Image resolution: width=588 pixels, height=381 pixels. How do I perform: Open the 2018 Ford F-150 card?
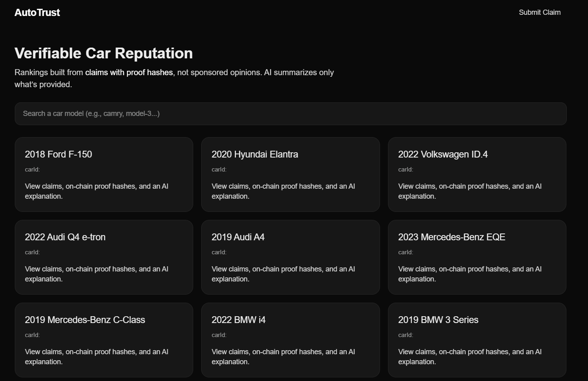pyautogui.click(x=104, y=175)
